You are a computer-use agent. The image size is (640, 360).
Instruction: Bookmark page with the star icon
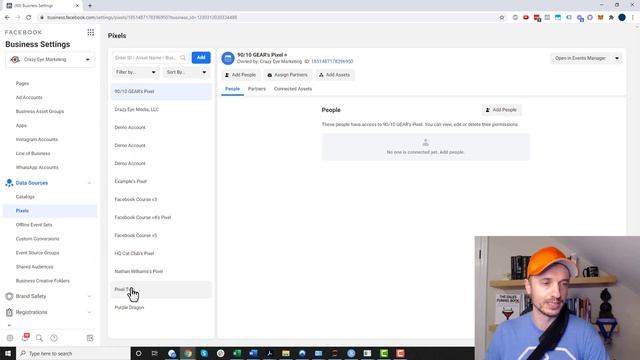(502, 18)
